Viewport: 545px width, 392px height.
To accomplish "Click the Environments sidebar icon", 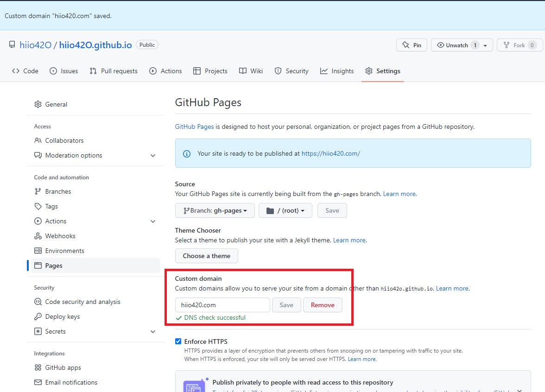I will [38, 251].
